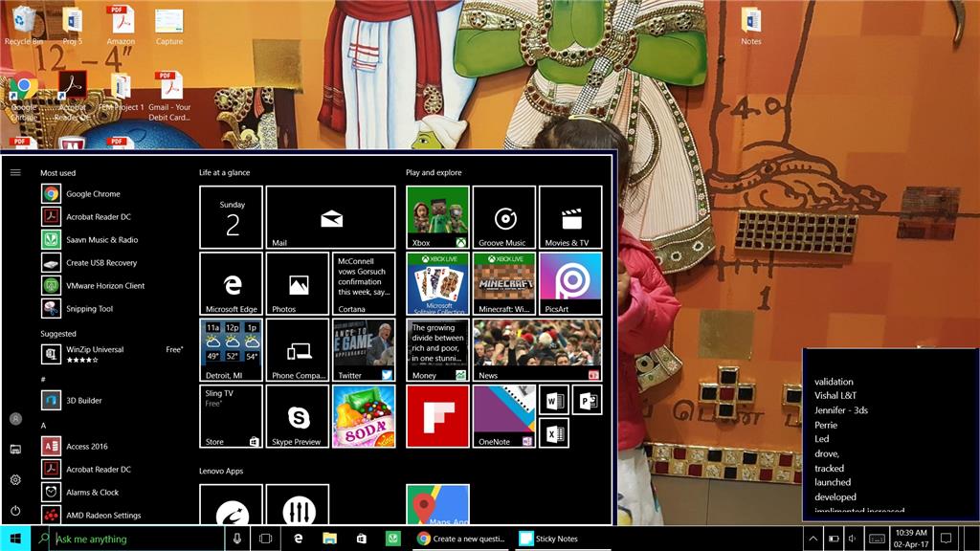Open the Xbox tile
The height and width of the screenshot is (551, 980).
437,217
